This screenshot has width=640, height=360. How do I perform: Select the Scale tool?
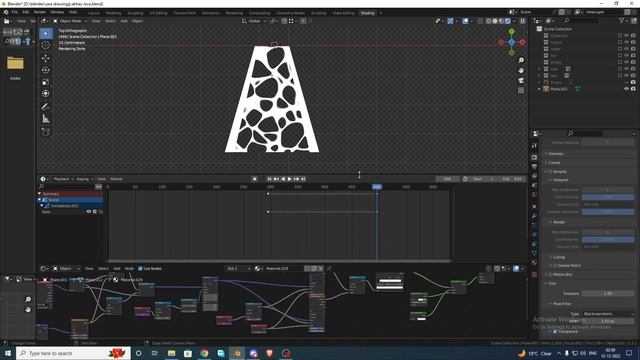(46, 82)
